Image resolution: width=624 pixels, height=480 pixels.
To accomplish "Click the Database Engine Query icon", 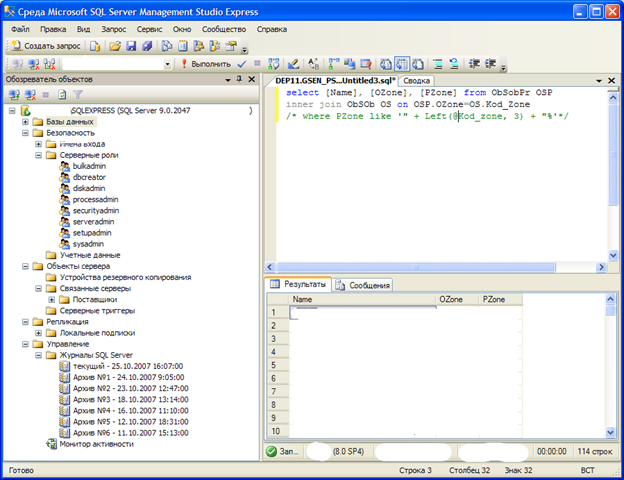I will point(95,46).
